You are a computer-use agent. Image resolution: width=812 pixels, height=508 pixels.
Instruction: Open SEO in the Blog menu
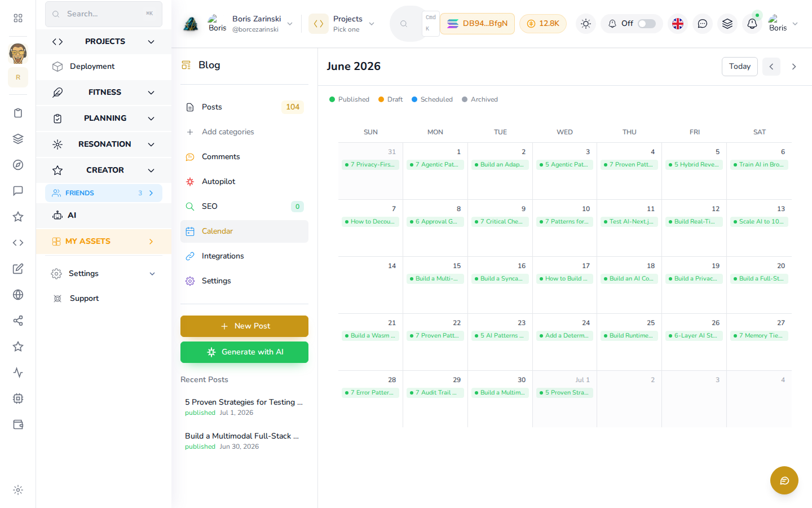[x=244, y=207]
